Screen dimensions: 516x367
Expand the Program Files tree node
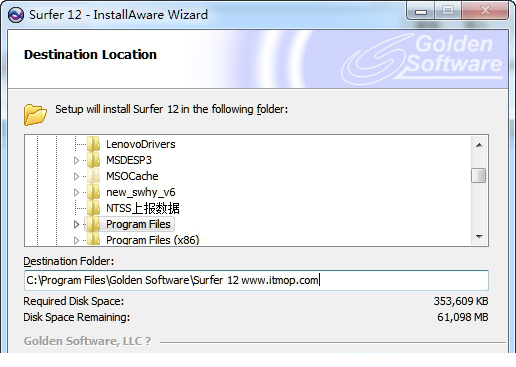point(76,224)
